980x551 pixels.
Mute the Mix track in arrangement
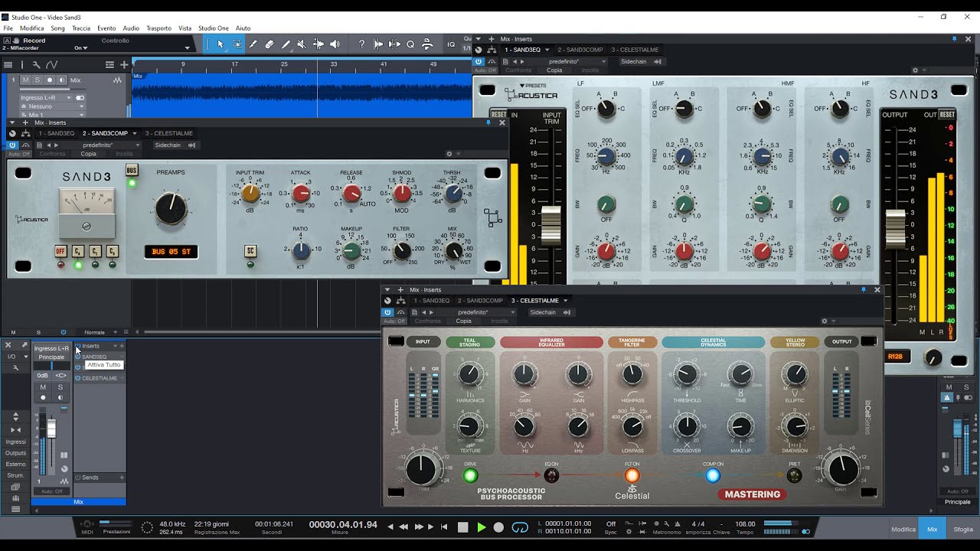[25, 80]
